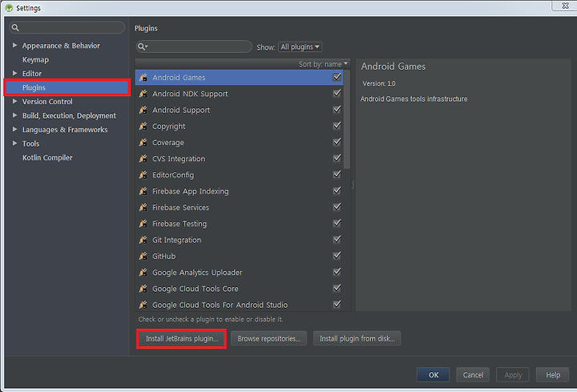Click the Android NDK Support plugin icon

click(143, 94)
